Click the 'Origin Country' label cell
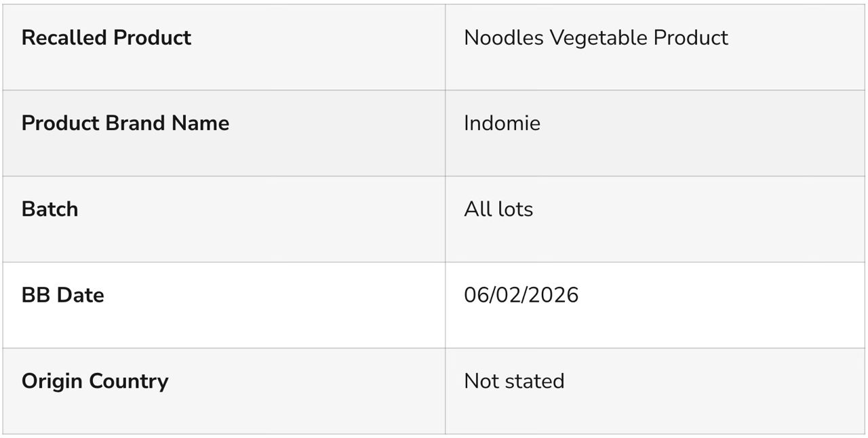The image size is (868, 438). point(95,381)
